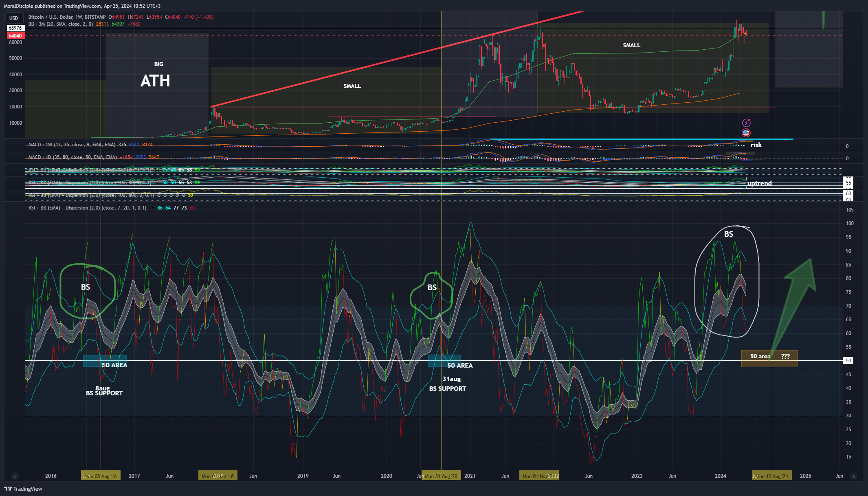Viewport: 868px width, 496px height.
Task: Open the USD currency selector
Action: click(14, 18)
